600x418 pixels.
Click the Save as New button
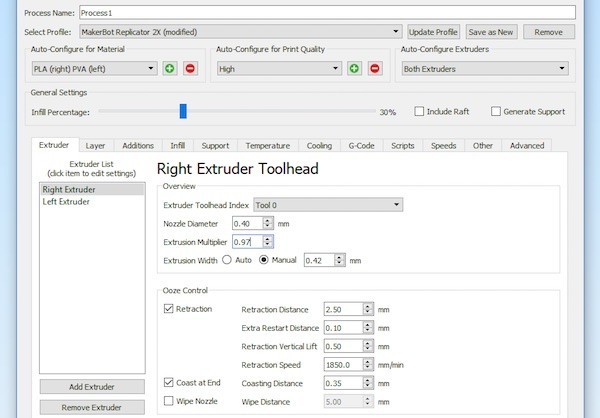pos(491,32)
